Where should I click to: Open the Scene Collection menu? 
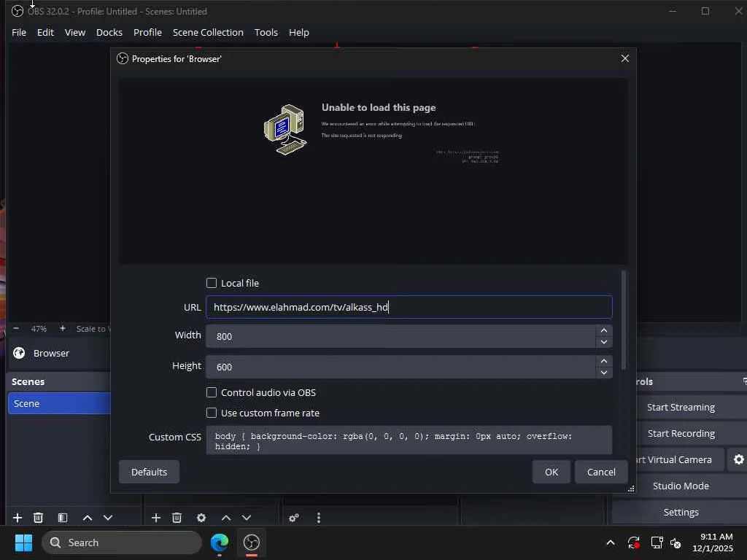click(208, 32)
